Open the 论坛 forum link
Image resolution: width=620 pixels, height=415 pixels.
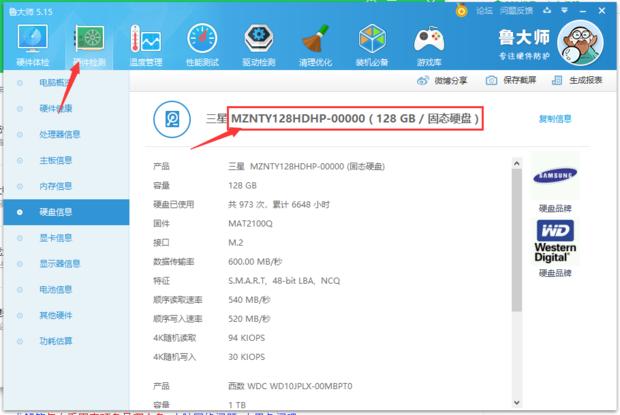pos(484,11)
